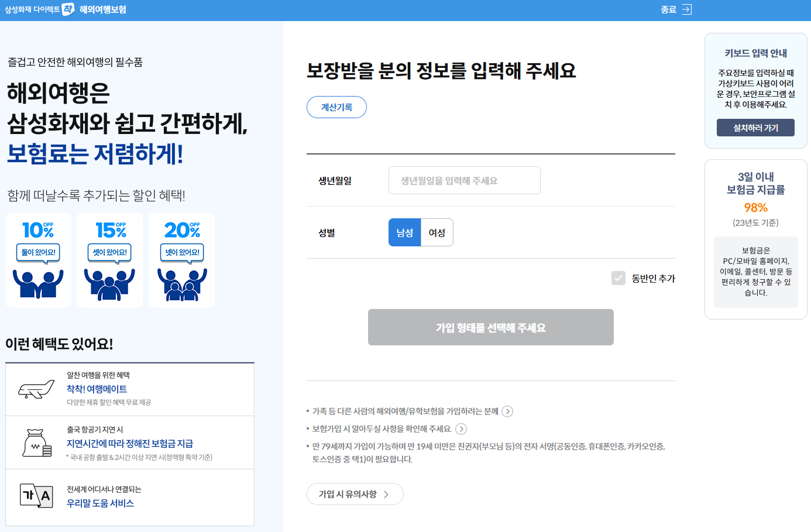
Task: Click 둘이 왔어요! speech bubble
Action: [39, 253]
